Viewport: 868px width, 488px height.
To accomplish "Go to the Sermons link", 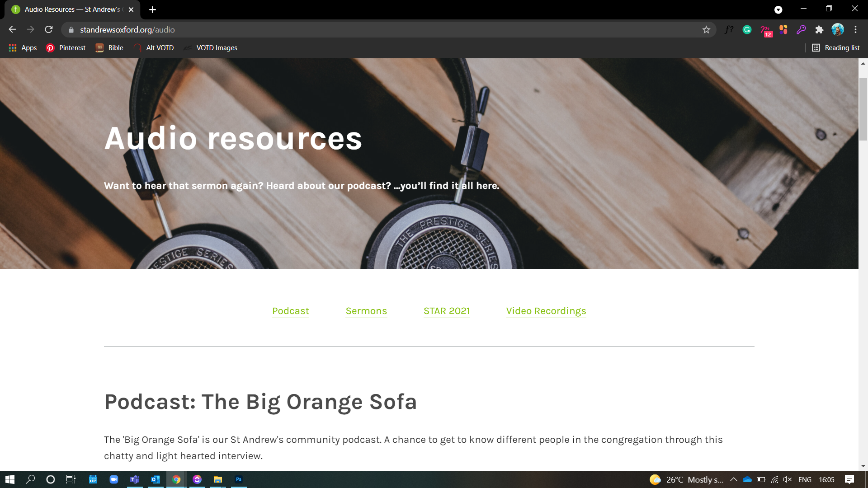I will click(x=366, y=311).
